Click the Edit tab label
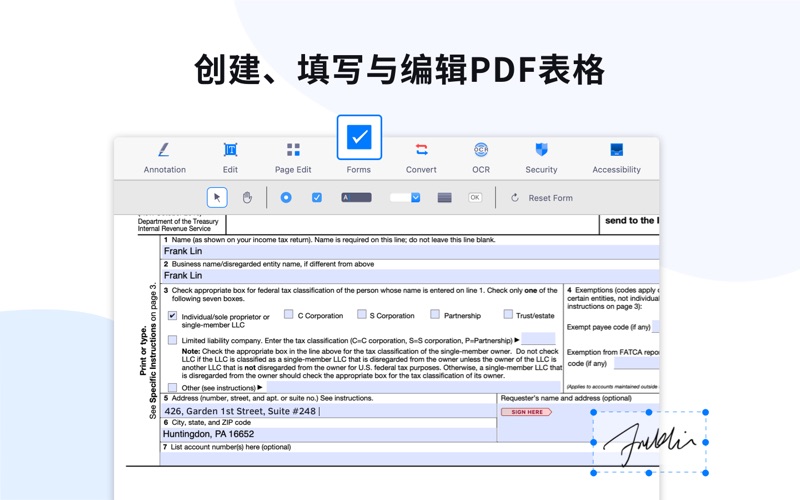The width and height of the screenshot is (800, 500). 230,170
